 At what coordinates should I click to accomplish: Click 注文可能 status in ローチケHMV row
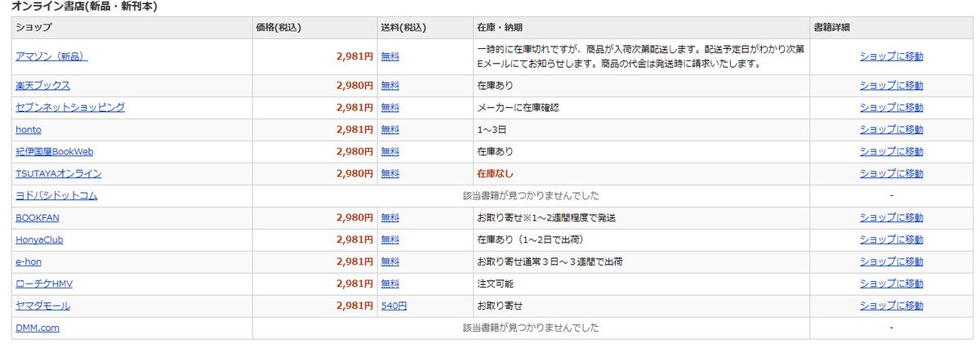click(x=496, y=283)
